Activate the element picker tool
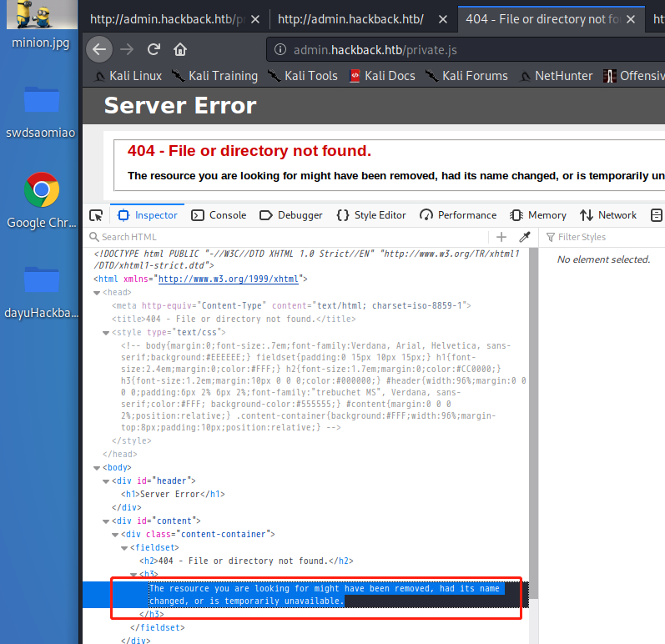The height and width of the screenshot is (644, 665). coord(96,215)
